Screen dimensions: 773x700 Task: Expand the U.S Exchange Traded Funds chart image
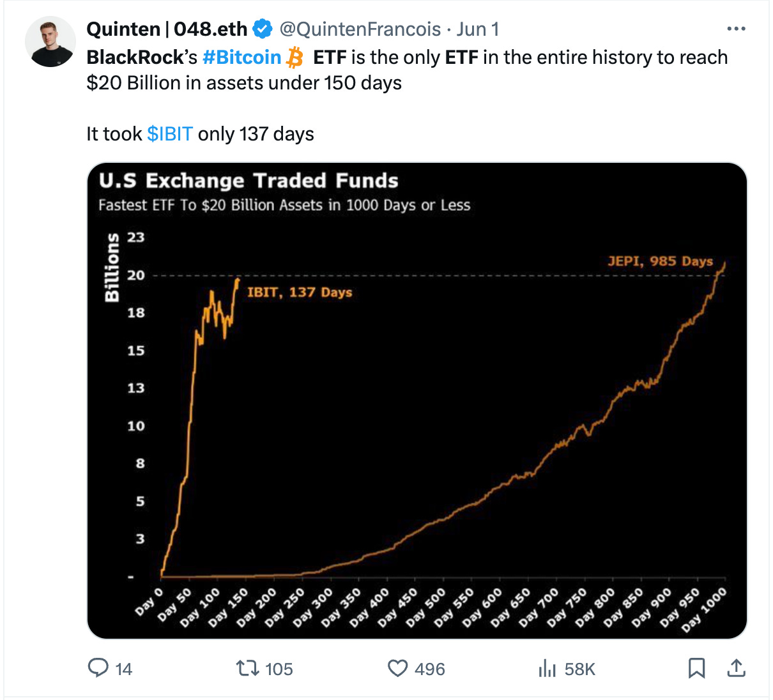pyautogui.click(x=417, y=400)
